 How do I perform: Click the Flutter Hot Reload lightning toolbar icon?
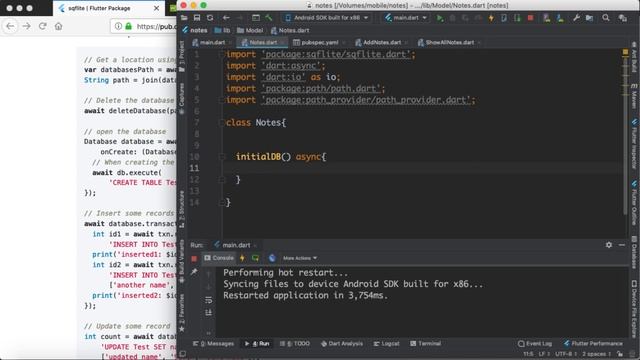(491, 18)
